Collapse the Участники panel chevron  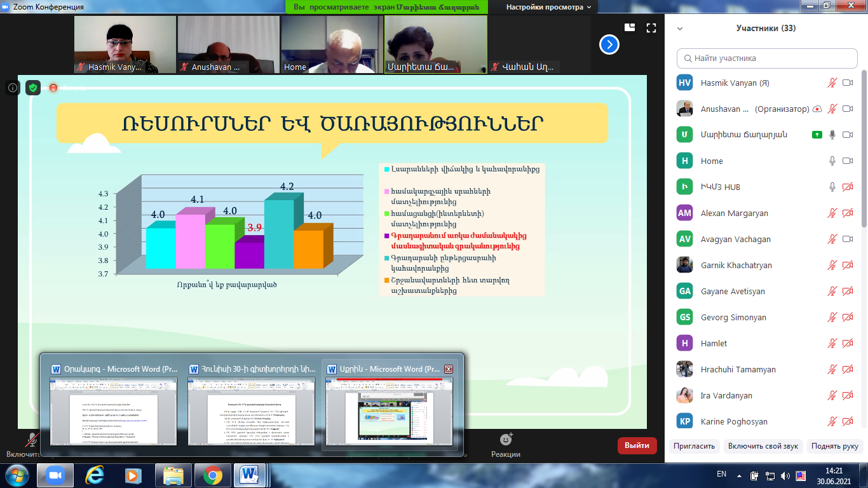click(x=680, y=29)
